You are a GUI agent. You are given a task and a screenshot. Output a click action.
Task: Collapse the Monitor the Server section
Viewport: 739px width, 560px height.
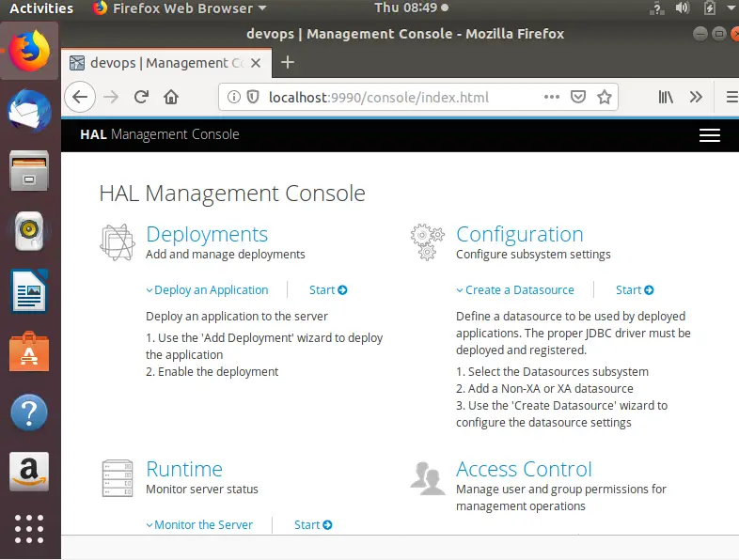[x=199, y=524]
